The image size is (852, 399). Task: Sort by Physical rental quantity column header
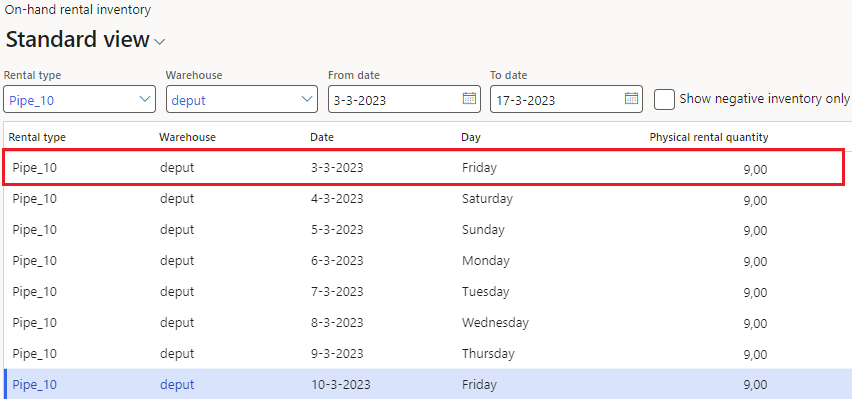(x=709, y=137)
